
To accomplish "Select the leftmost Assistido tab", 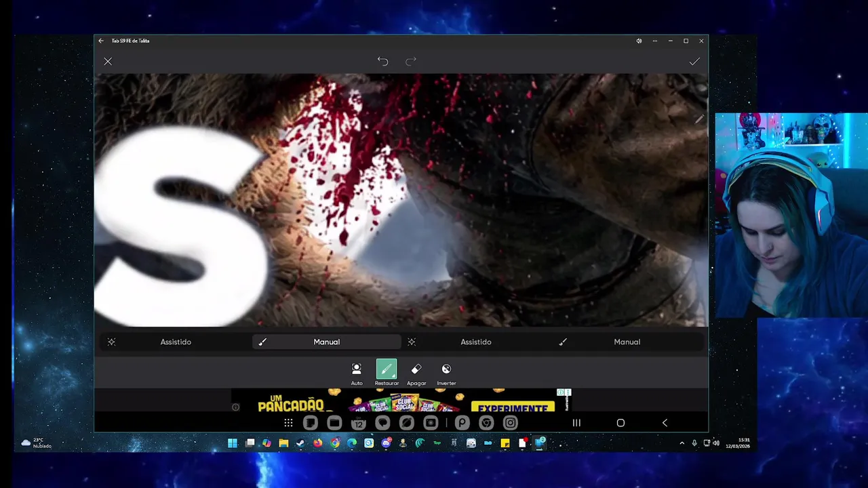I will 176,342.
